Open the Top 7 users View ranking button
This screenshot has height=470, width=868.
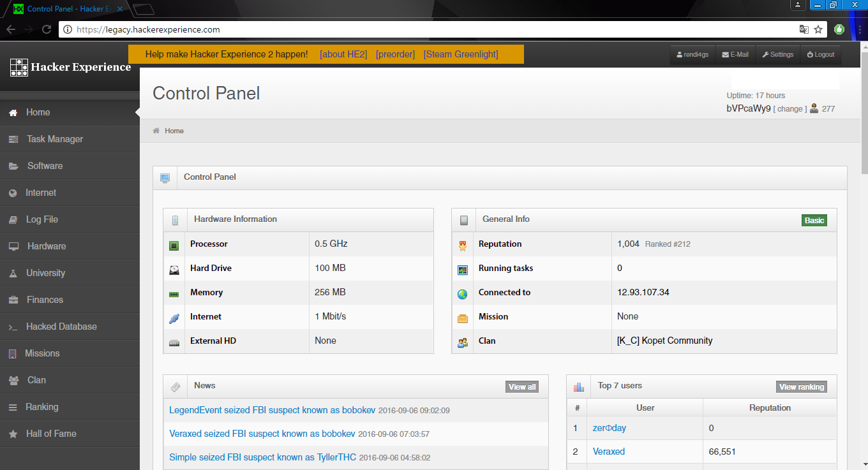[x=801, y=386]
